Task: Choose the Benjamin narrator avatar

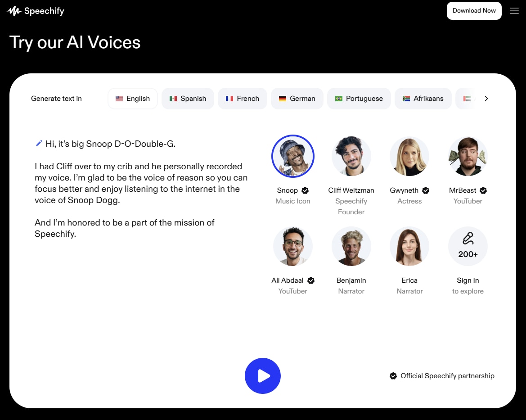Action: pos(351,246)
